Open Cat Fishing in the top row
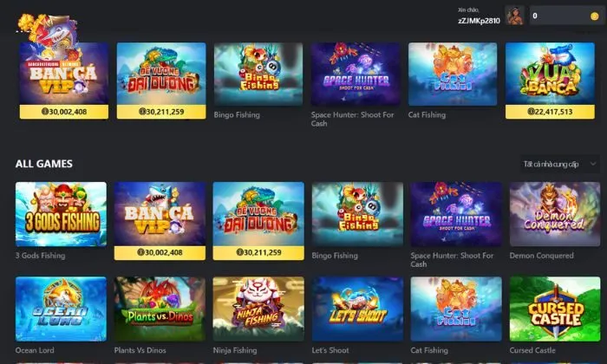The width and height of the screenshot is (607, 364). point(453,74)
